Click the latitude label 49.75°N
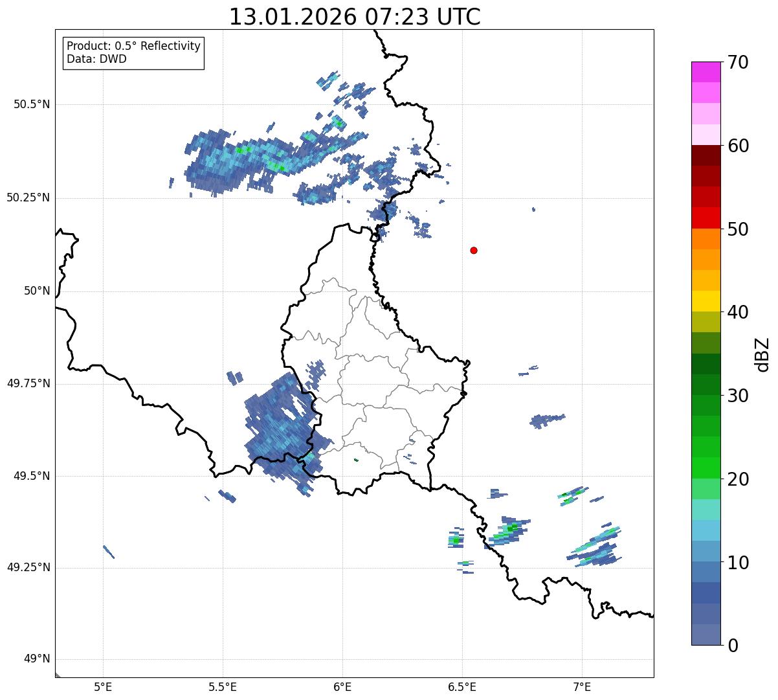Viewport: 778px width, 700px height. pos(28,383)
